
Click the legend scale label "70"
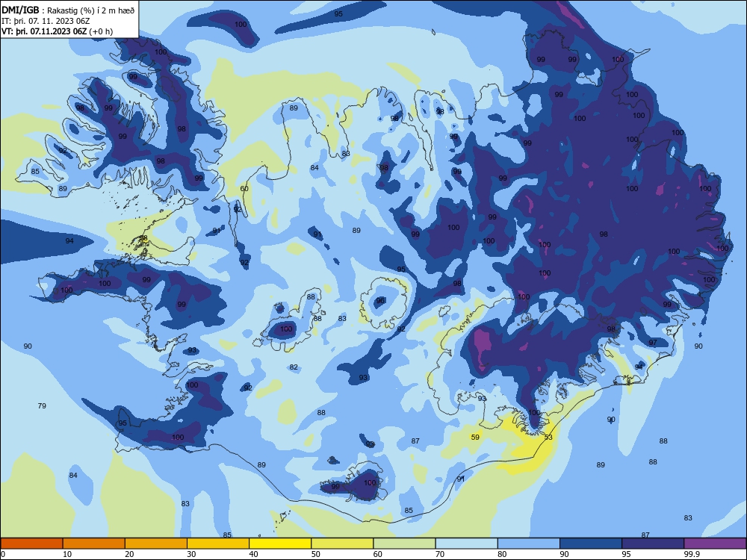click(440, 554)
